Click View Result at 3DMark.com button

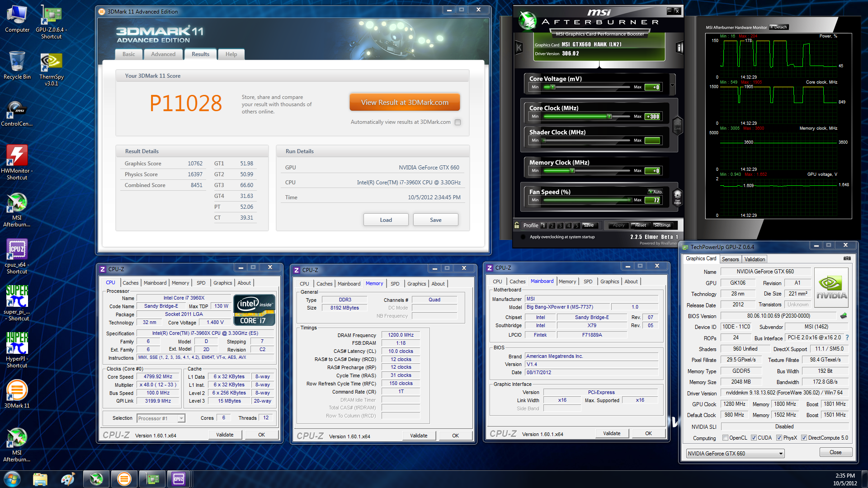coord(405,103)
